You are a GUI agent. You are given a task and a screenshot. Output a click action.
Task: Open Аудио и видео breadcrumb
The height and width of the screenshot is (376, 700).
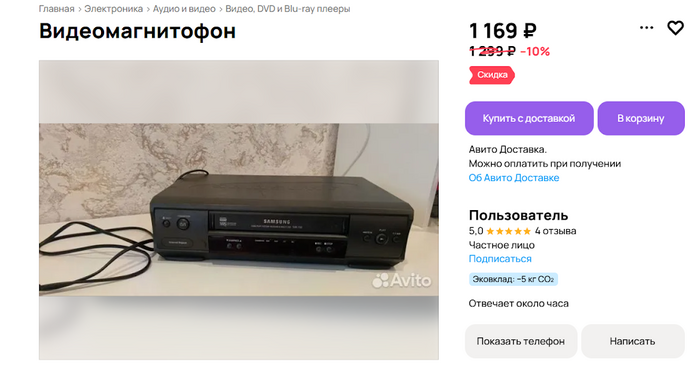pos(184,9)
